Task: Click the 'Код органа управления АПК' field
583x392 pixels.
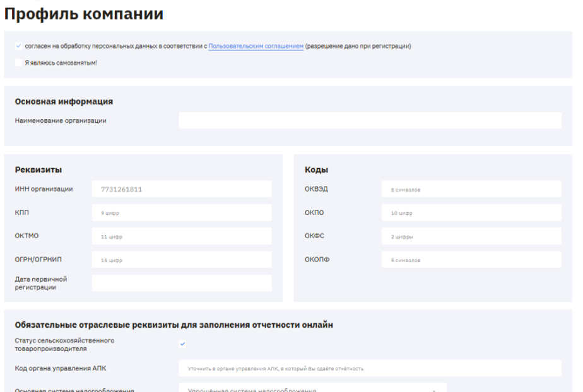Action: coord(370,368)
